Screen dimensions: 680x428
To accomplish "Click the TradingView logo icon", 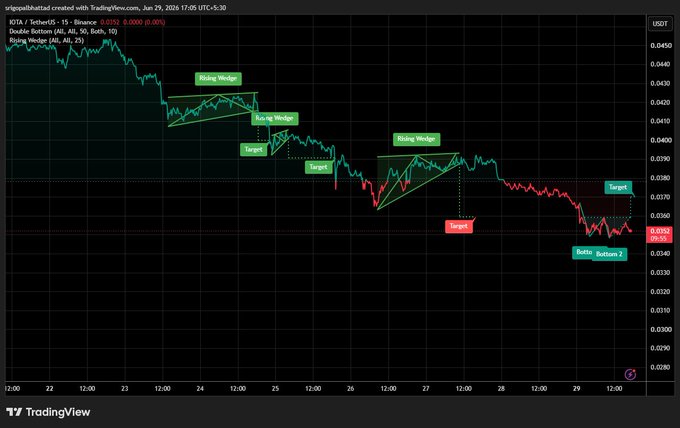I will coord(14,412).
